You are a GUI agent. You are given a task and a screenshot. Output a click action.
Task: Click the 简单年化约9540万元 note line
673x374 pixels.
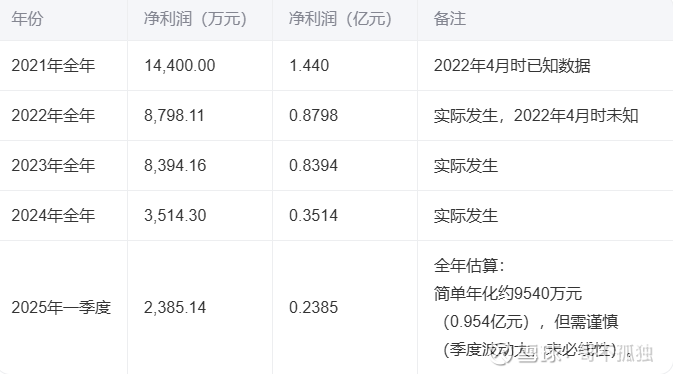click(508, 294)
